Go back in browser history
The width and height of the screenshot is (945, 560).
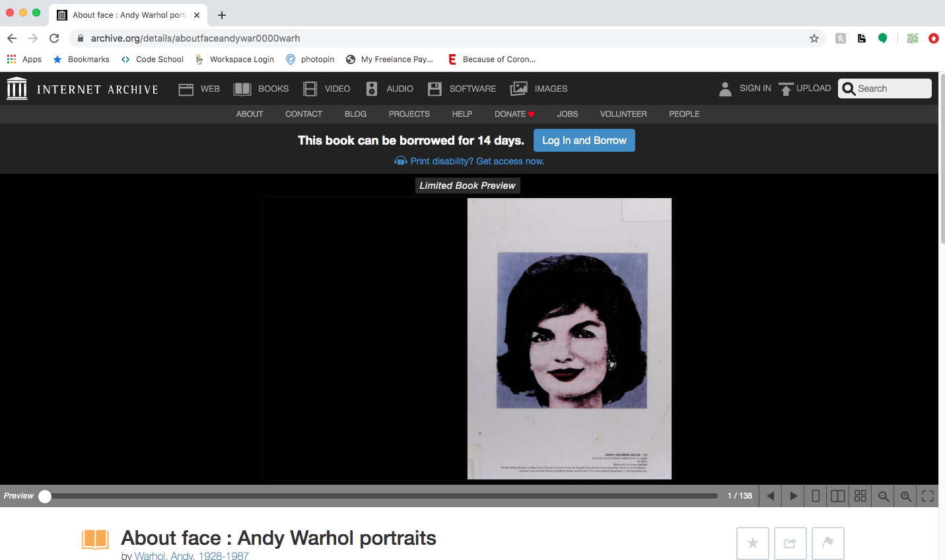tap(12, 38)
